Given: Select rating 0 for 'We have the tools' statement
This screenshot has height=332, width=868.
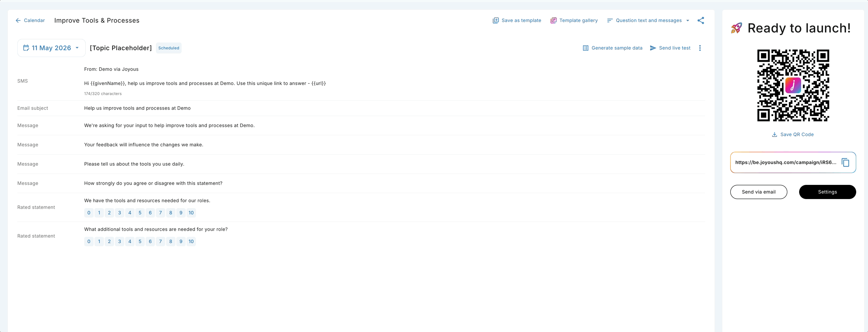Looking at the screenshot, I should tap(89, 213).
